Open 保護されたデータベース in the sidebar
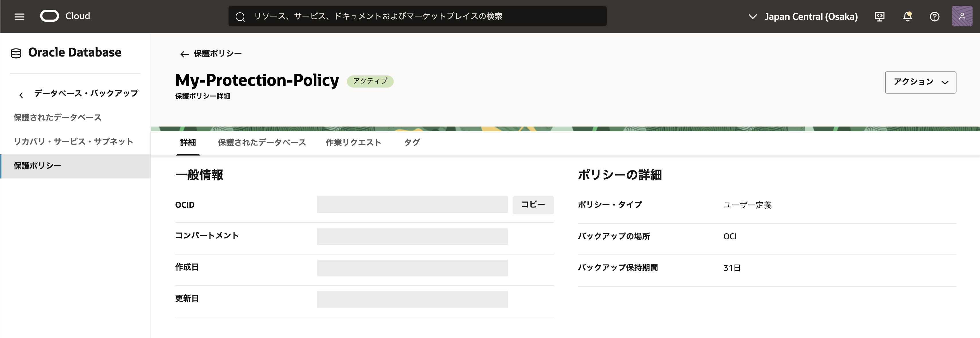This screenshot has height=338, width=980. coord(57,117)
